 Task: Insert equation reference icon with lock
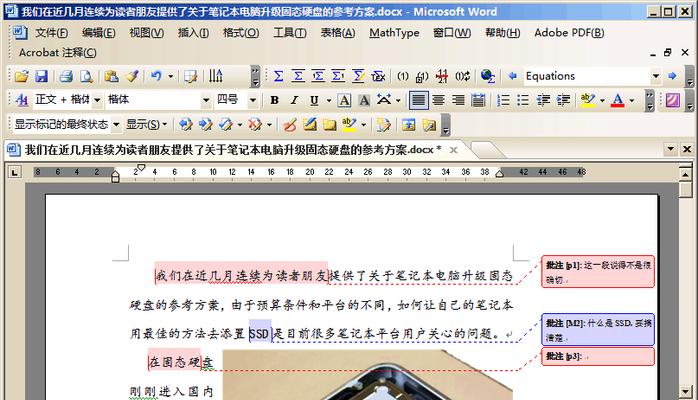(x=422, y=76)
